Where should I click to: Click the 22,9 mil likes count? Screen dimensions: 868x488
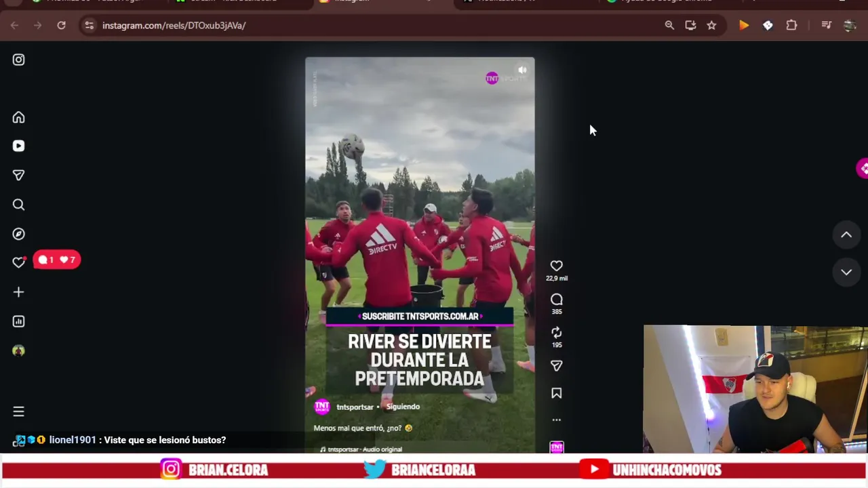pyautogui.click(x=557, y=279)
